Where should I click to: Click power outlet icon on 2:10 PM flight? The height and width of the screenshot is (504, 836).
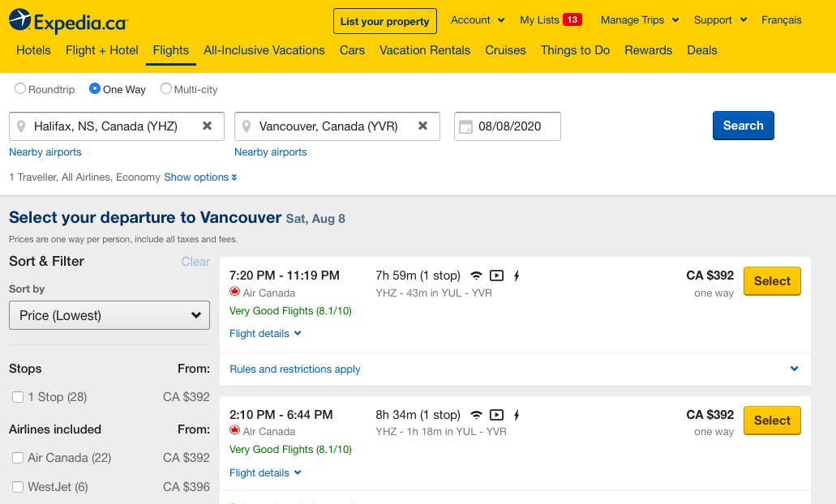click(x=516, y=415)
